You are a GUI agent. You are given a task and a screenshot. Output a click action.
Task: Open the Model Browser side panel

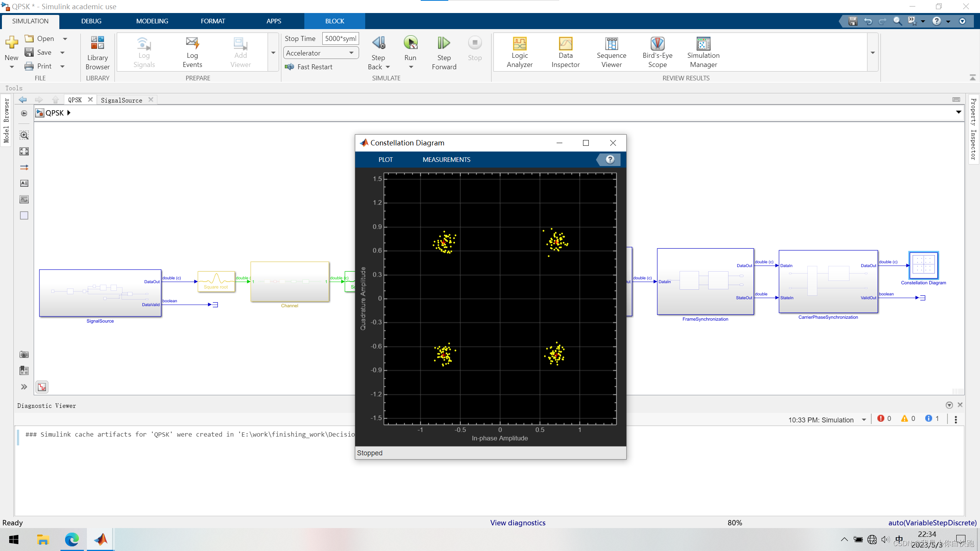(6, 121)
